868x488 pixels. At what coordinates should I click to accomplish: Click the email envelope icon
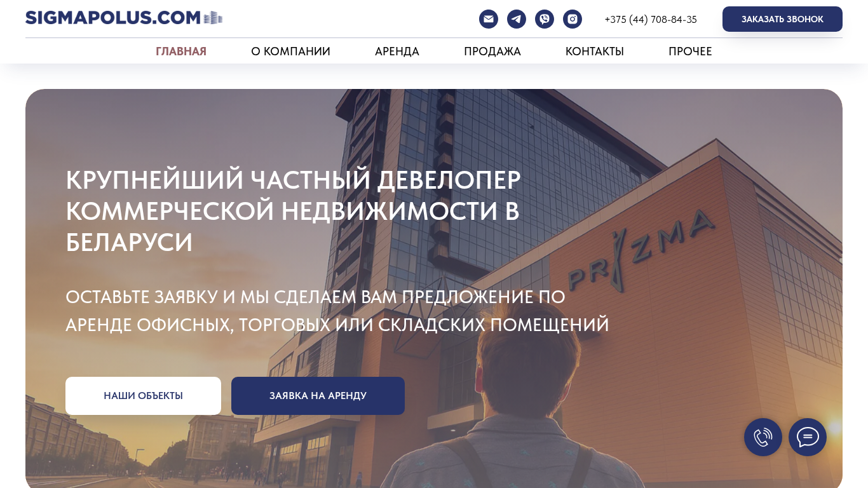pyautogui.click(x=489, y=19)
